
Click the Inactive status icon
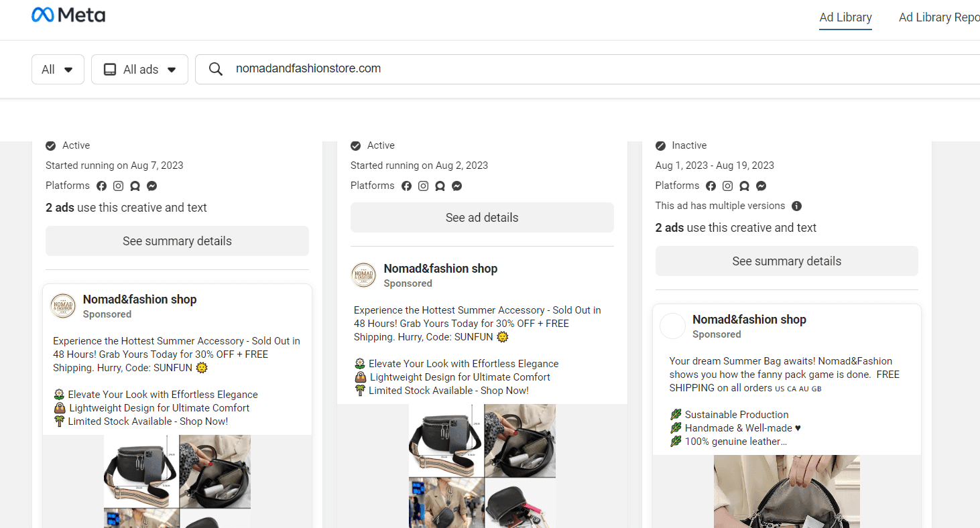660,145
